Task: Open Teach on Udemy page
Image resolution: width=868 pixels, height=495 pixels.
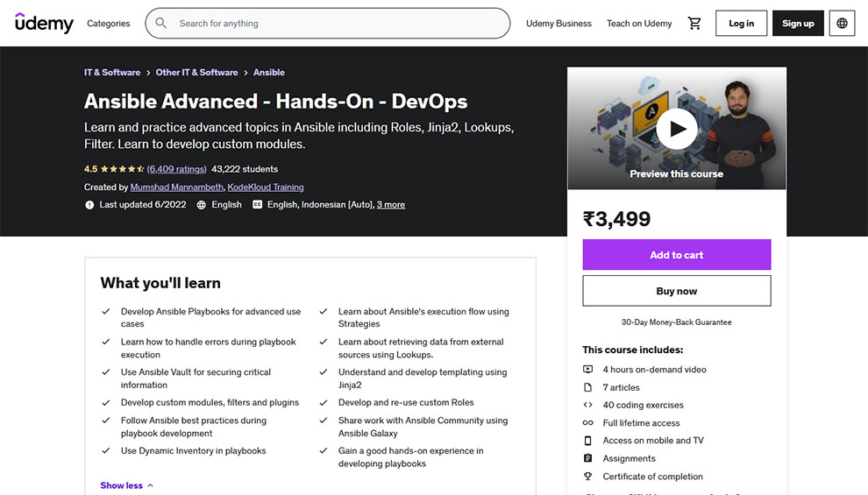Action: (x=639, y=24)
